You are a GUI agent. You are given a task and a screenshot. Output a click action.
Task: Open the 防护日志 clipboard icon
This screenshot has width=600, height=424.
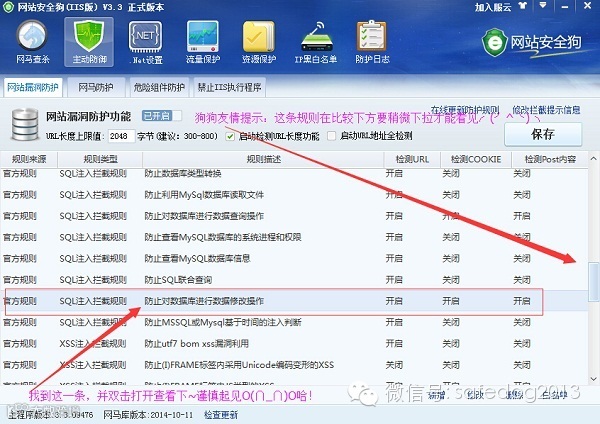(x=372, y=42)
